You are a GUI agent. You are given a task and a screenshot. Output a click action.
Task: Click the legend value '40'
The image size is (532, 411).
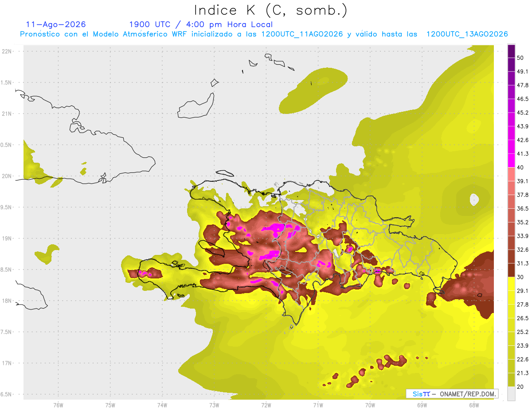(521, 168)
